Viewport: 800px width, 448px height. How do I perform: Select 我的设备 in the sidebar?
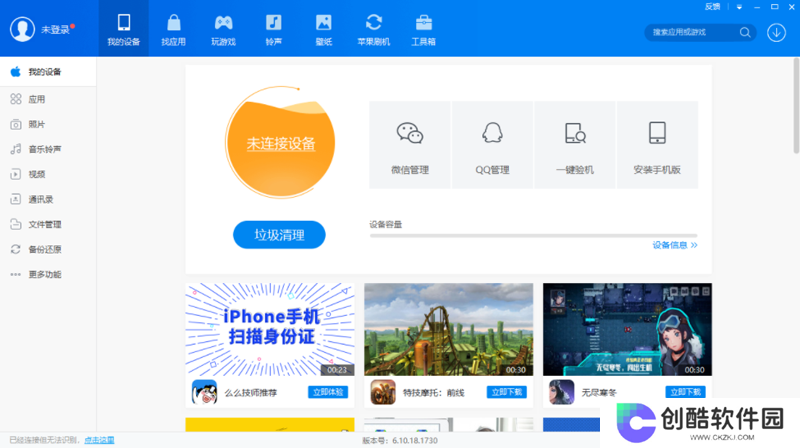[48, 72]
